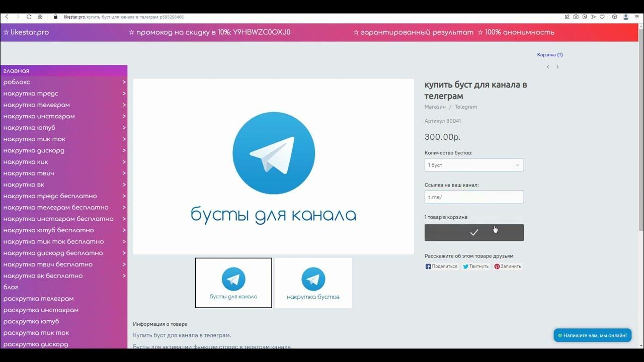Click the likestar.pro logo link
The image size is (644, 362).
(26, 32)
